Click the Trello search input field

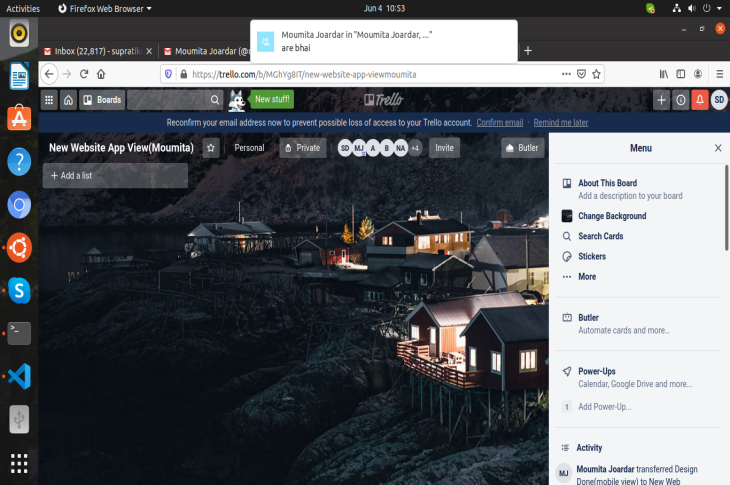pyautogui.click(x=168, y=100)
